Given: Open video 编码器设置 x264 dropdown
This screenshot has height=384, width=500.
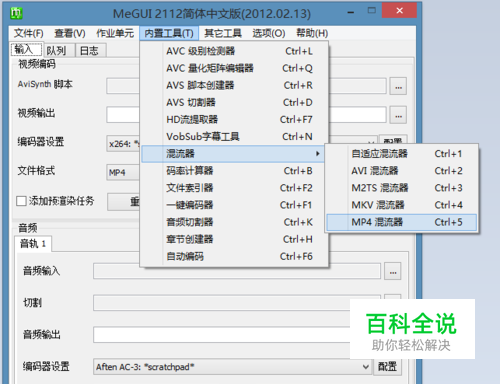Looking at the screenshot, I should (x=123, y=144).
